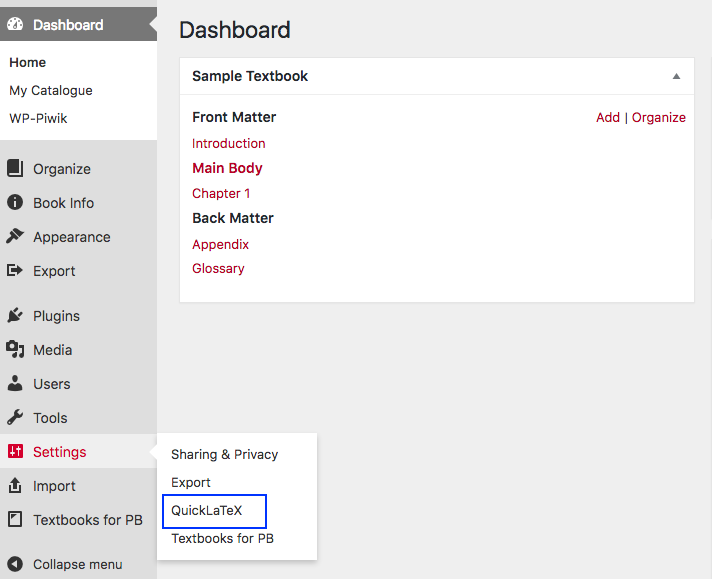Click the Book Info icon
This screenshot has height=579, width=712.
(15, 203)
